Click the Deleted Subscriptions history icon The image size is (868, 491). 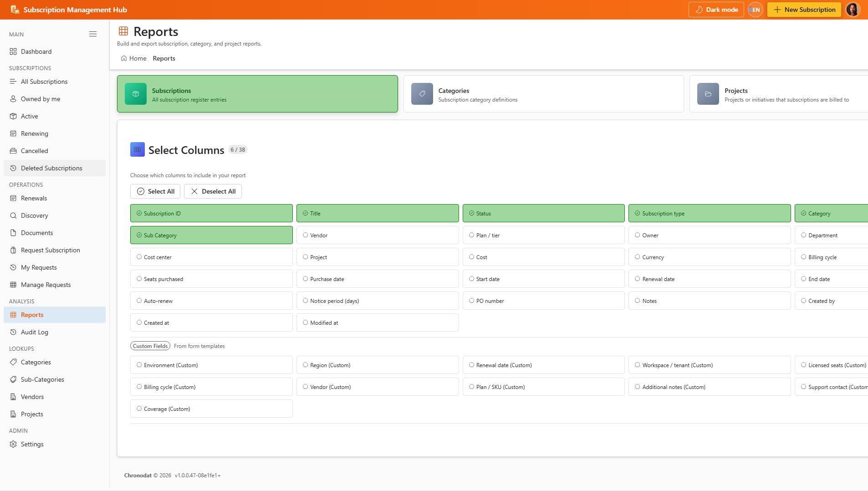(13, 168)
